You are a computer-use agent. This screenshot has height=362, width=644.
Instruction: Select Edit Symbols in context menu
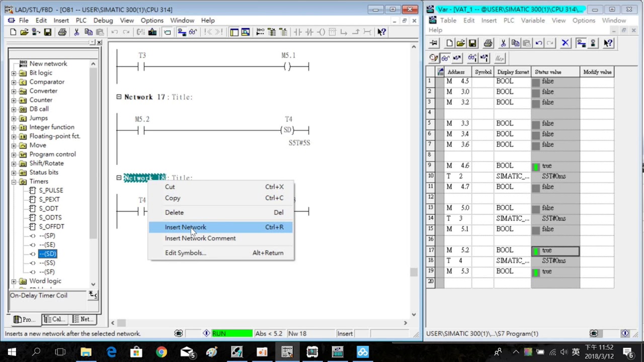[x=220, y=253]
